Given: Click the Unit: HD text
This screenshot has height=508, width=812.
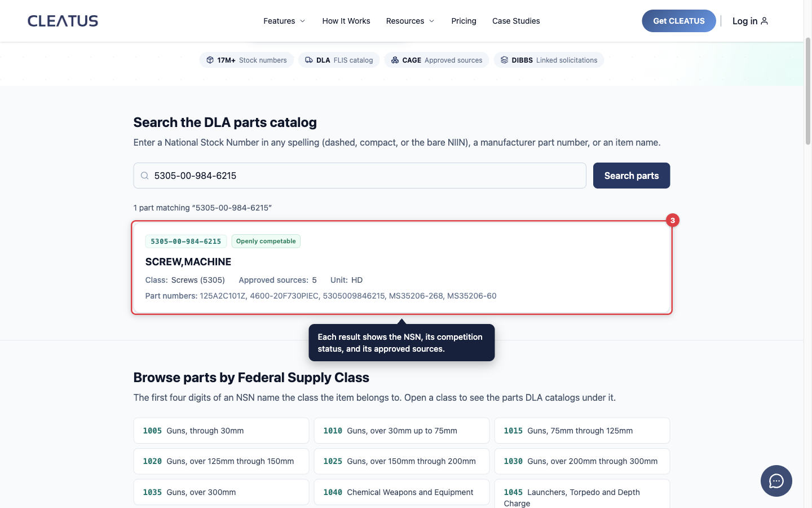Looking at the screenshot, I should [x=346, y=280].
